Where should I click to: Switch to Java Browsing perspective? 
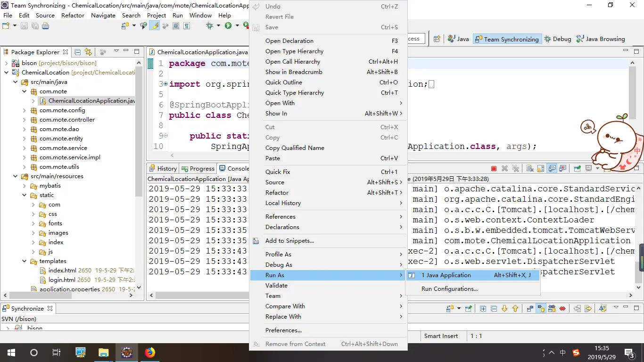601,39
